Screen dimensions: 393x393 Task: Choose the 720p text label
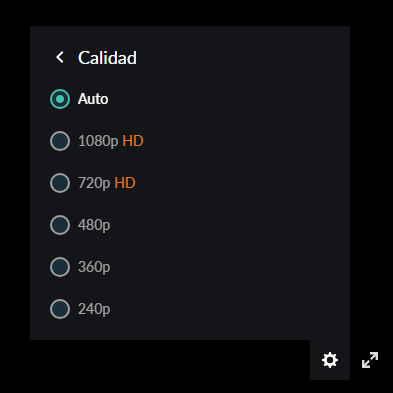[94, 183]
